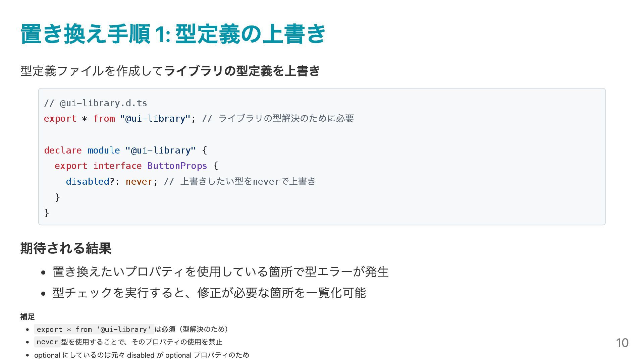Image resolution: width=644 pixels, height=362 pixels.
Task: Click the 'disabled' property name
Action: [x=88, y=182]
